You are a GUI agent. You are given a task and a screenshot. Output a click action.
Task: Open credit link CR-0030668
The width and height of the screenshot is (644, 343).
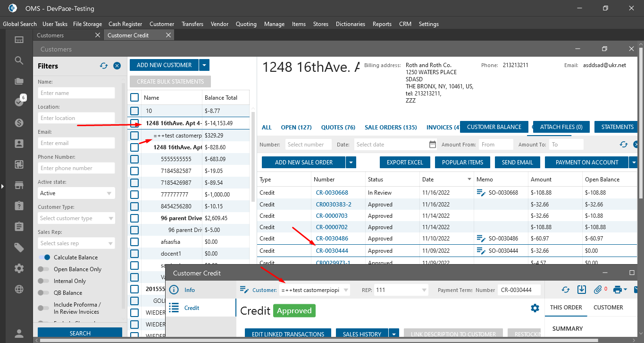coord(332,193)
